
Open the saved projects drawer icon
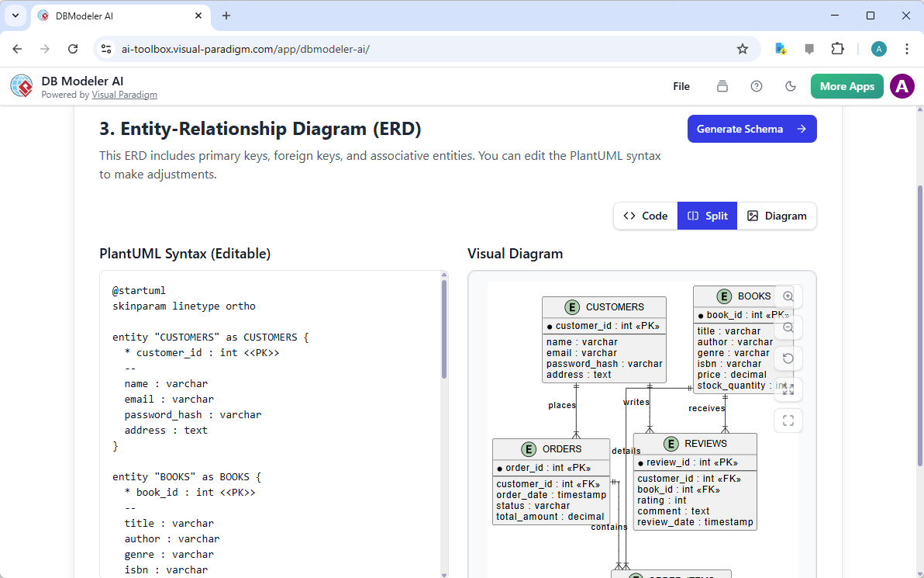pyautogui.click(x=722, y=86)
